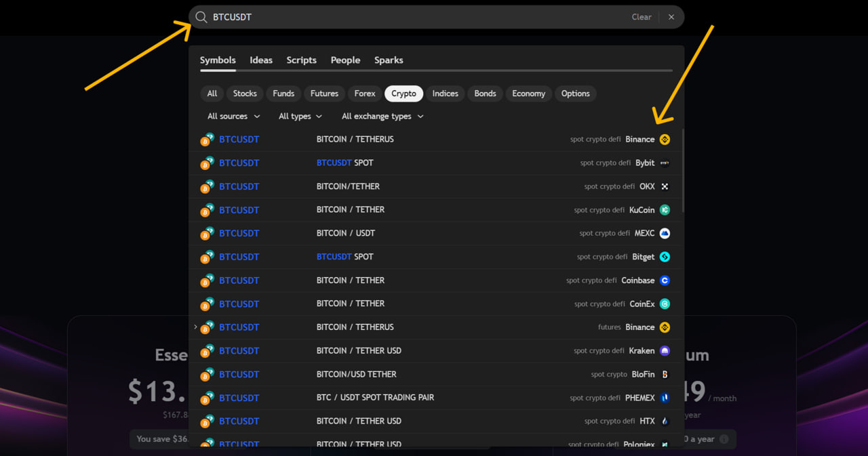Click the Binance logo on spot BTCUSDT row
This screenshot has width=868, height=456.
click(x=665, y=140)
